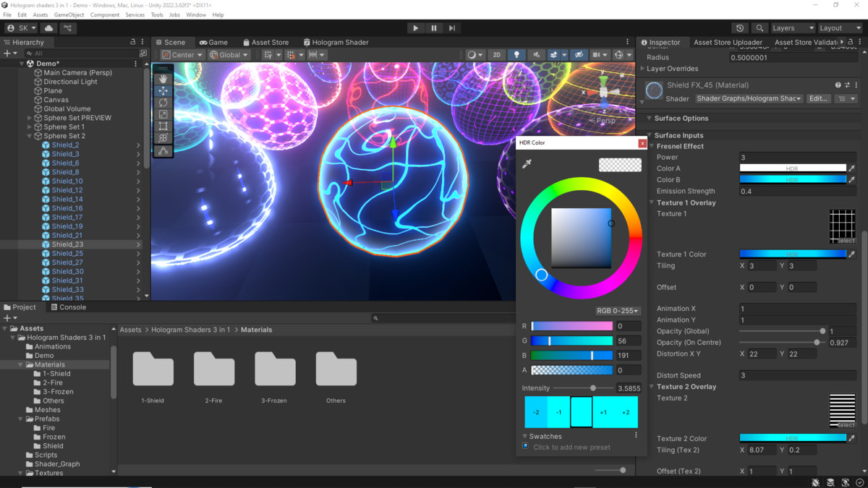868x488 pixels.
Task: Click eyedropper next to Texture 2 Color
Action: [x=852, y=438]
